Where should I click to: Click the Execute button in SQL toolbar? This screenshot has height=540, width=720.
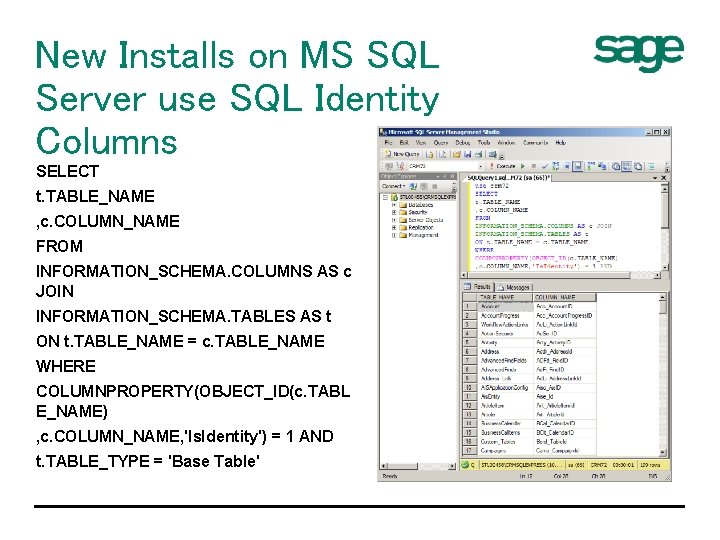tap(502, 166)
